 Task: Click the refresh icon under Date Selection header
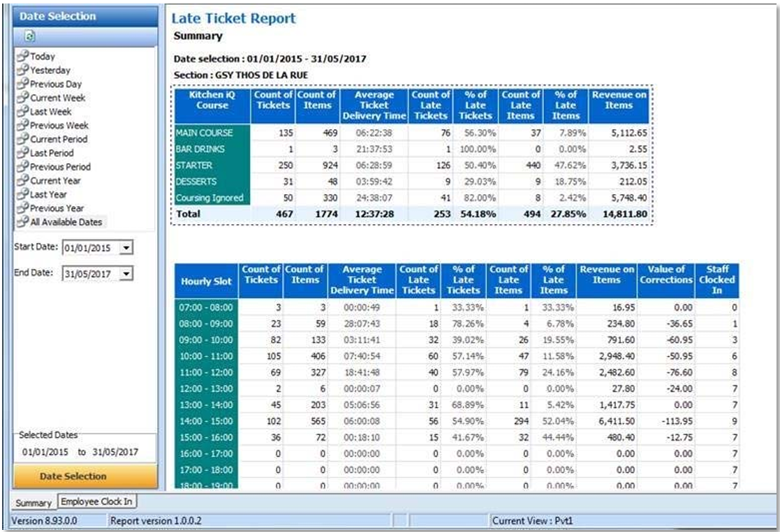pyautogui.click(x=30, y=36)
